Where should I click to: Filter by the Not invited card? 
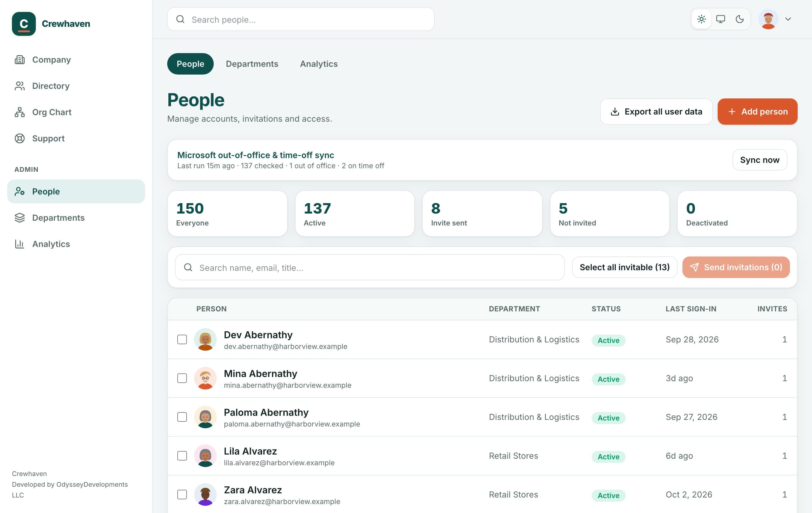coord(610,214)
